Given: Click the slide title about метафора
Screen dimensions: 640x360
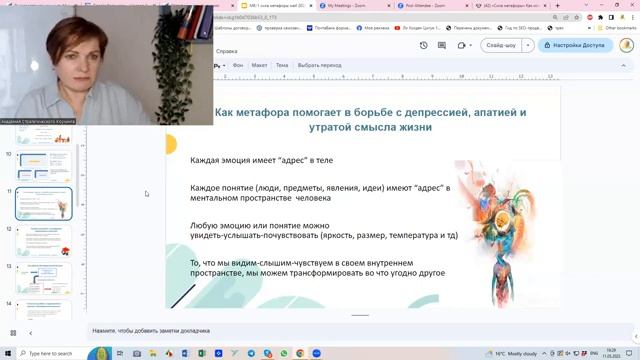Looking at the screenshot, I should click(370, 120).
